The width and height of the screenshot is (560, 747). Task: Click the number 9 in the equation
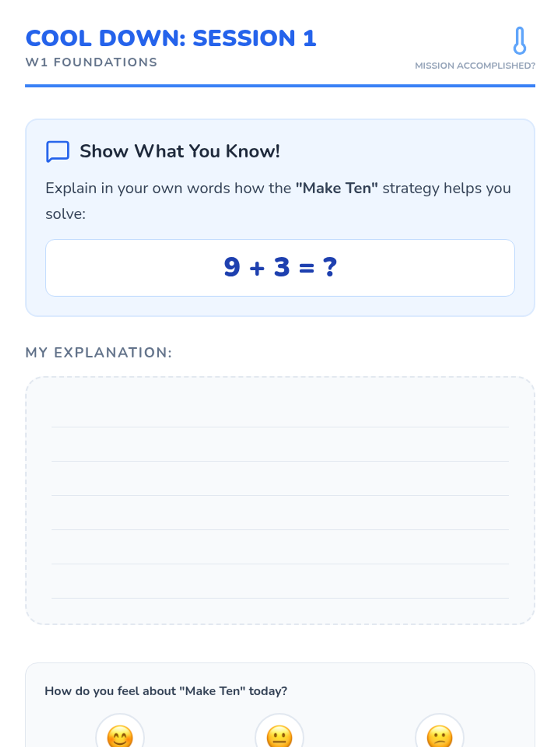coord(232,267)
